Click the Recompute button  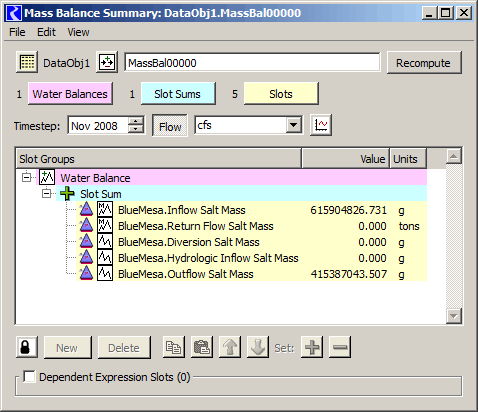coord(424,63)
